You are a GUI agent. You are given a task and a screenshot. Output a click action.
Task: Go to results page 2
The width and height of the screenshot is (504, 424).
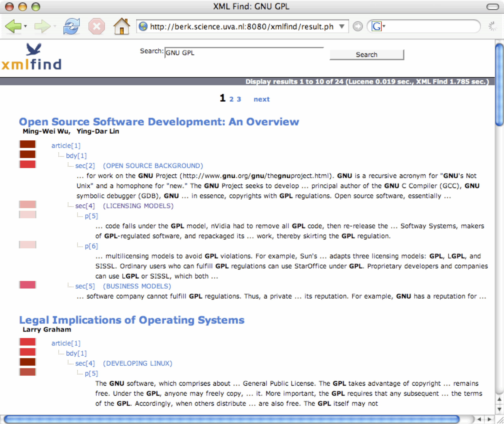click(x=231, y=99)
